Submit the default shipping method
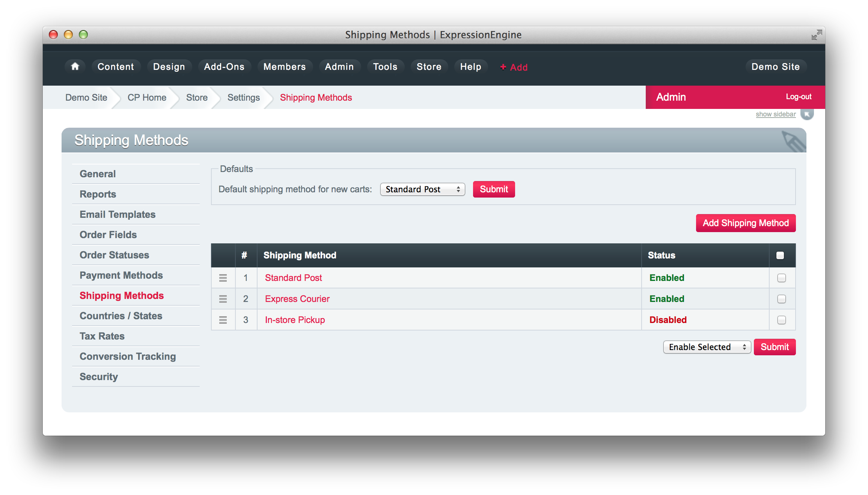Viewport: 868px width, 495px height. coord(494,189)
